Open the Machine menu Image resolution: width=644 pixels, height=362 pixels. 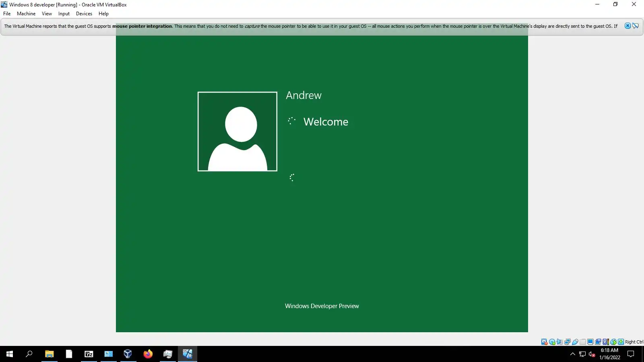coord(26,14)
